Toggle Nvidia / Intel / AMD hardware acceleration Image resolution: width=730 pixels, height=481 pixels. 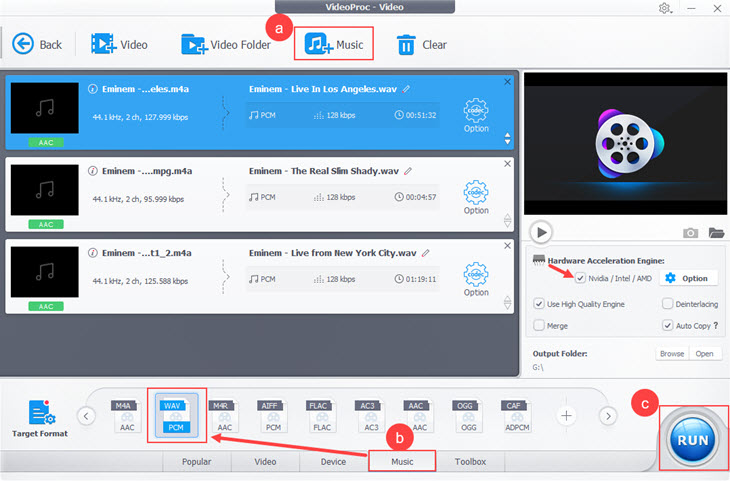click(x=580, y=278)
